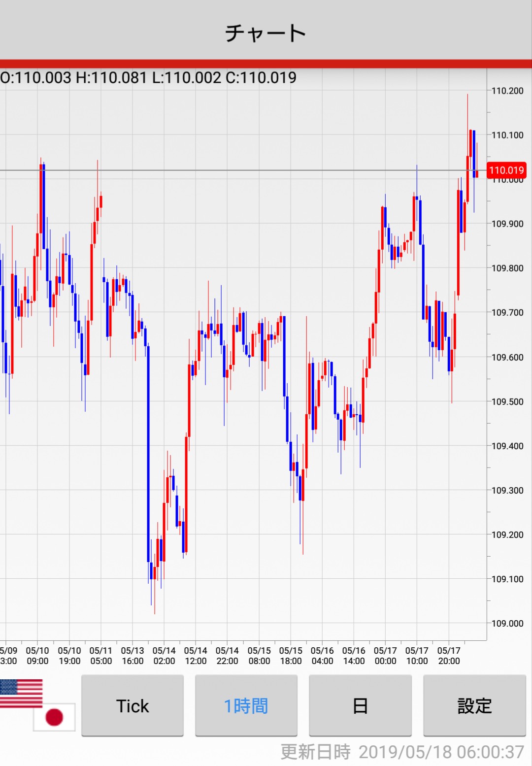Tap the 05/13 16:00 time axis label
532x766 pixels.
click(x=133, y=656)
